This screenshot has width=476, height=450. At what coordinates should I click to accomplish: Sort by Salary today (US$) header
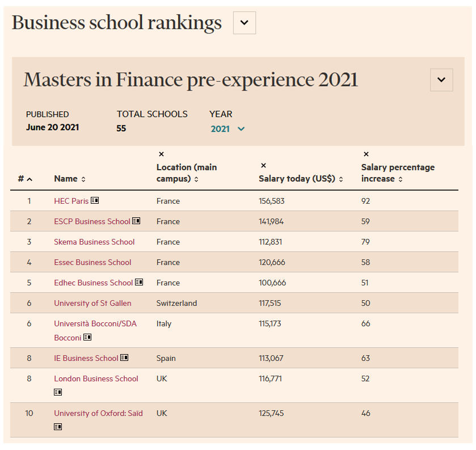pyautogui.click(x=301, y=179)
